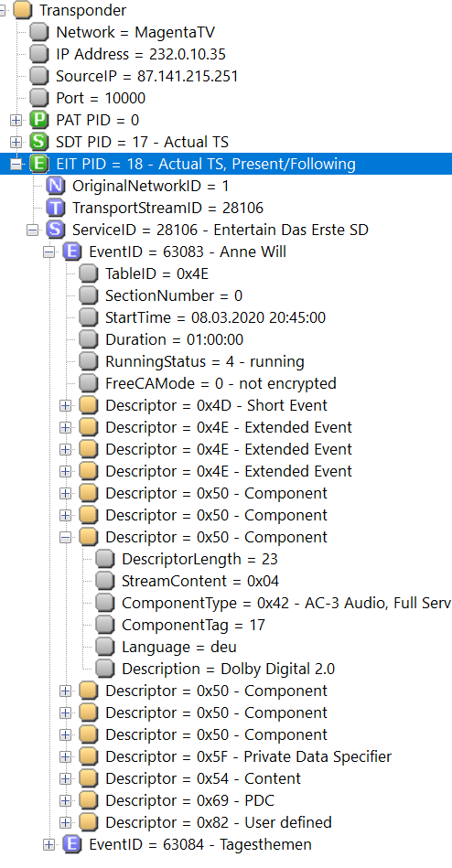Click the yellow Transponder folder icon
Image resolution: width=452 pixels, height=868 pixels.
pyautogui.click(x=23, y=10)
